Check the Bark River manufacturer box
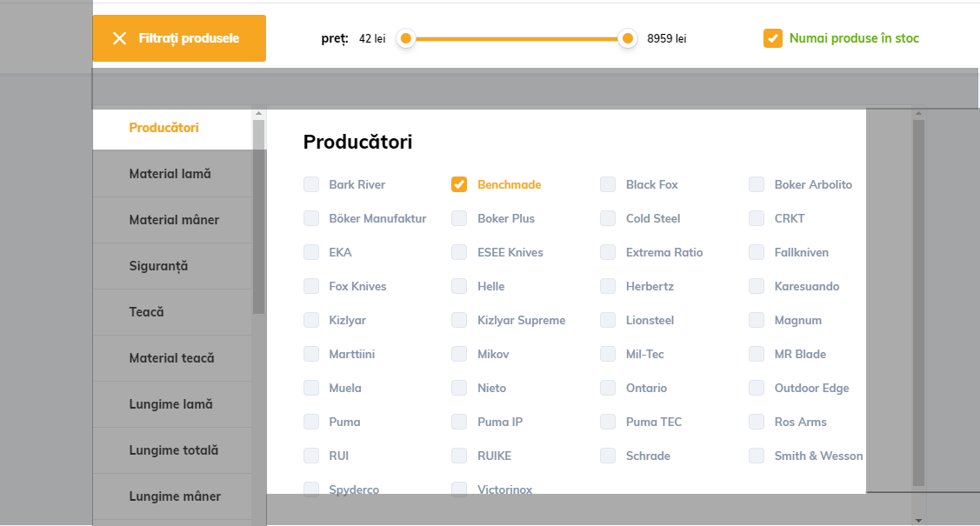This screenshot has width=980, height=526. tap(311, 184)
